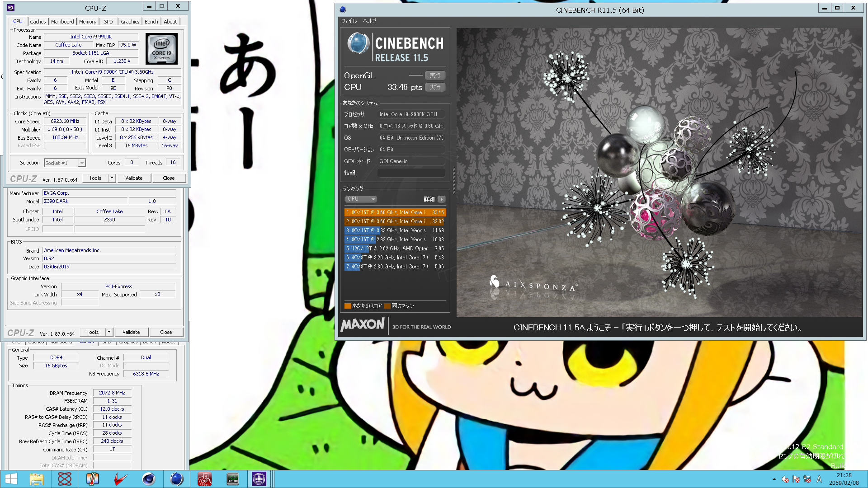Image resolution: width=868 pixels, height=488 pixels.
Task: Select ranking row 4 Xeon scoring 10.33
Action: 395,239
